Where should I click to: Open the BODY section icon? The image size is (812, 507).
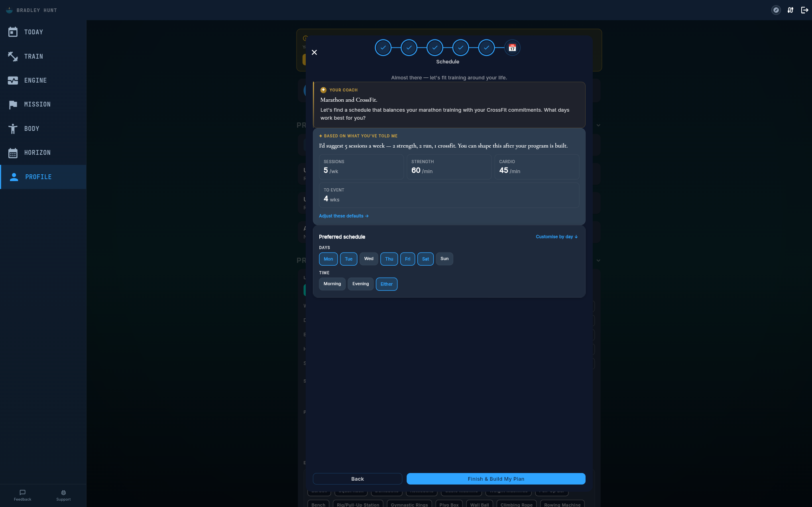coord(13,128)
